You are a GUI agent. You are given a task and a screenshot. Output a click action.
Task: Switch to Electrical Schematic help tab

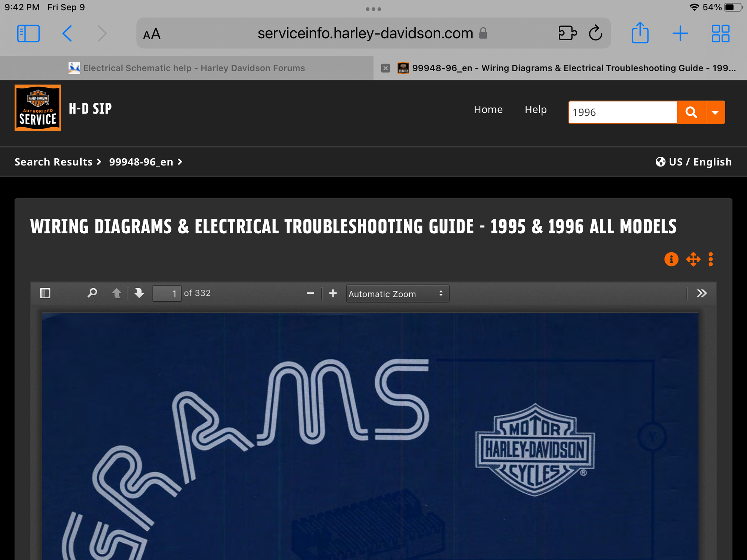[x=187, y=68]
